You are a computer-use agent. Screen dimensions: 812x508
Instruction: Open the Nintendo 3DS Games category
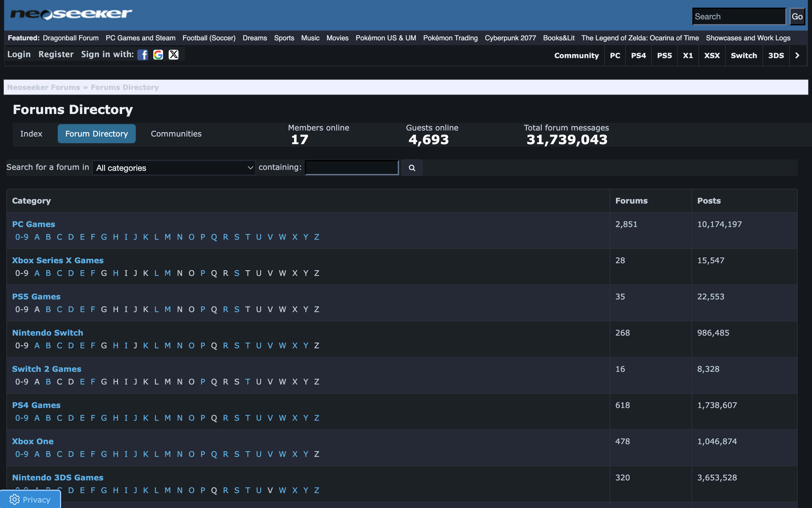[58, 478]
